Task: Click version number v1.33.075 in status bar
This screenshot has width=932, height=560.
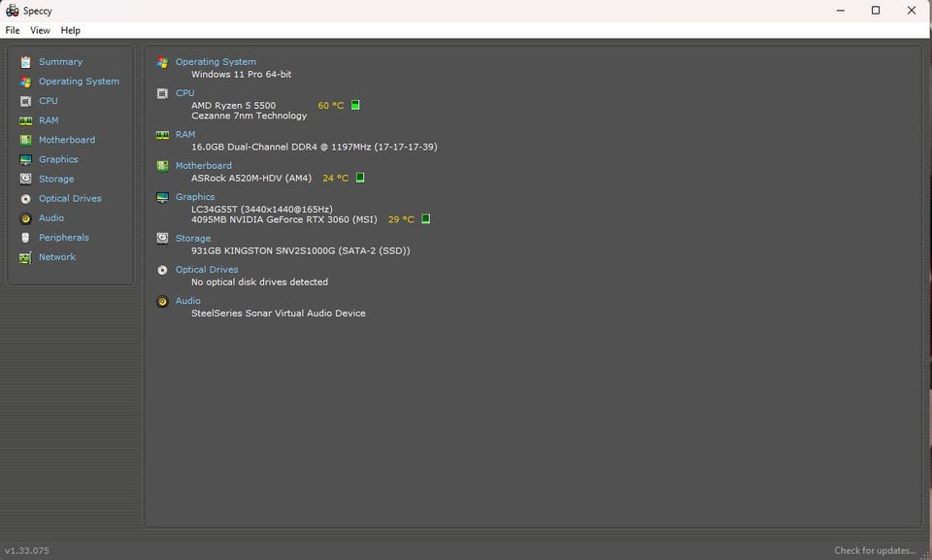Action: click(x=27, y=551)
